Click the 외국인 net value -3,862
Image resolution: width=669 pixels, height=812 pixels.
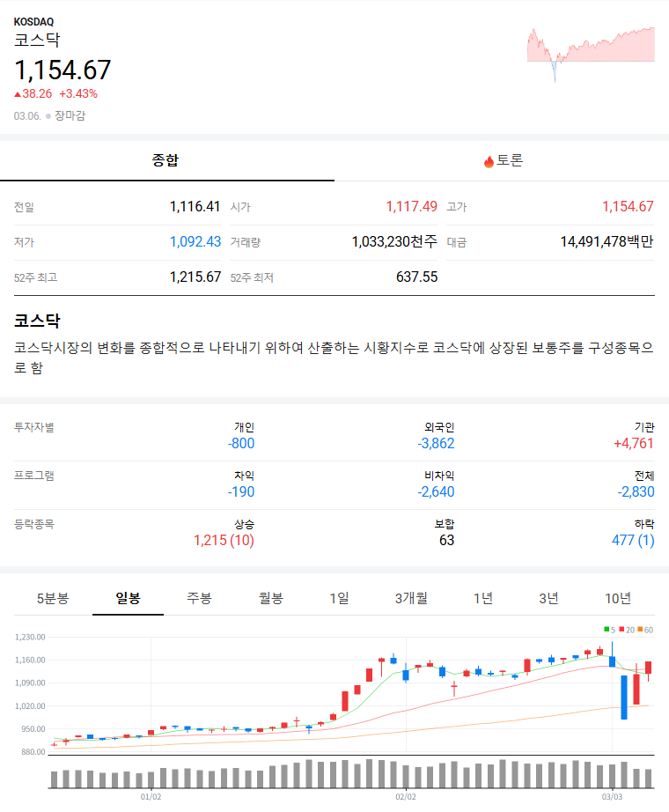pos(436,444)
